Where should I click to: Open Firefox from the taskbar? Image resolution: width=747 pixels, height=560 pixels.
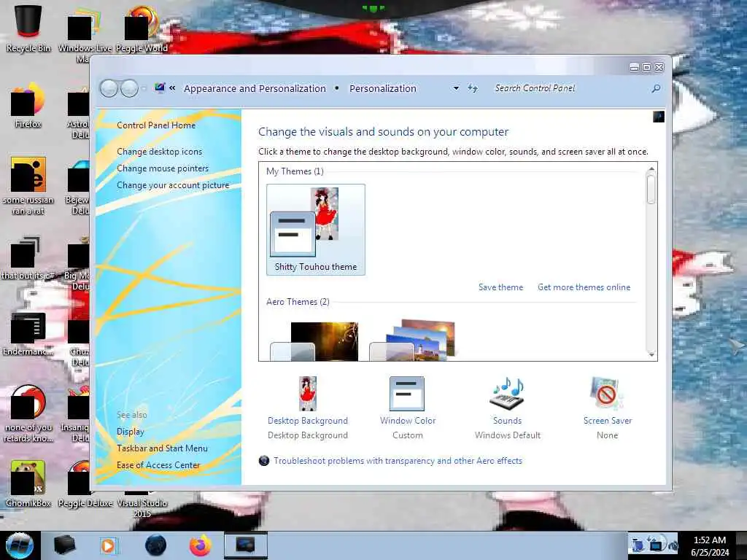[x=201, y=545]
